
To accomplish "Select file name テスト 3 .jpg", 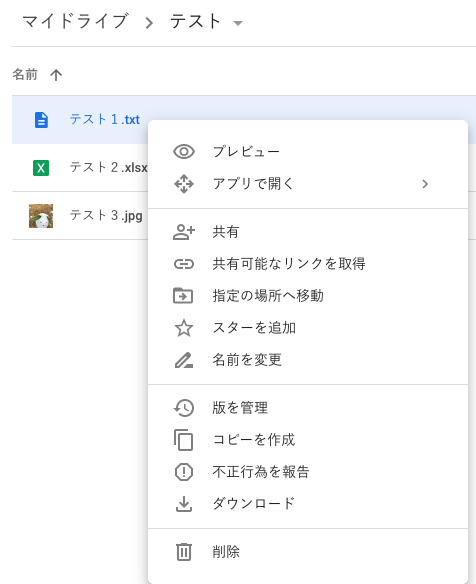I will pos(106,216).
